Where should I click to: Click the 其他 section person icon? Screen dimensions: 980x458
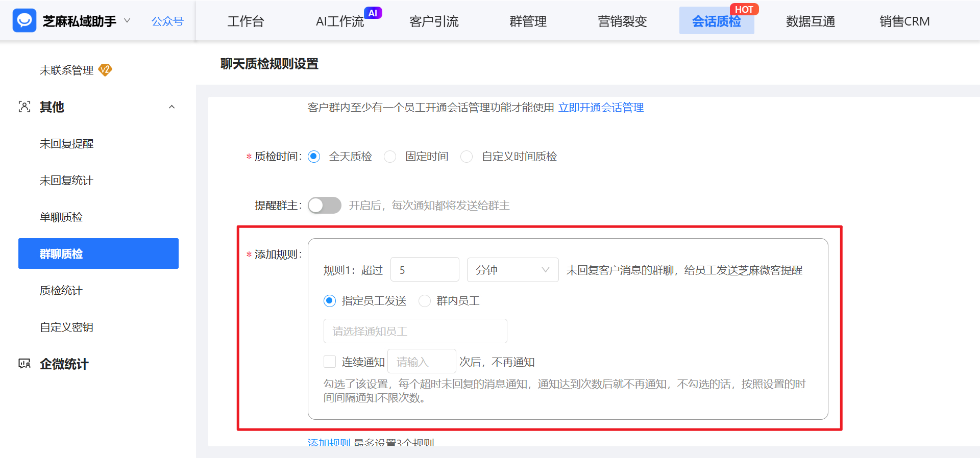[x=24, y=107]
